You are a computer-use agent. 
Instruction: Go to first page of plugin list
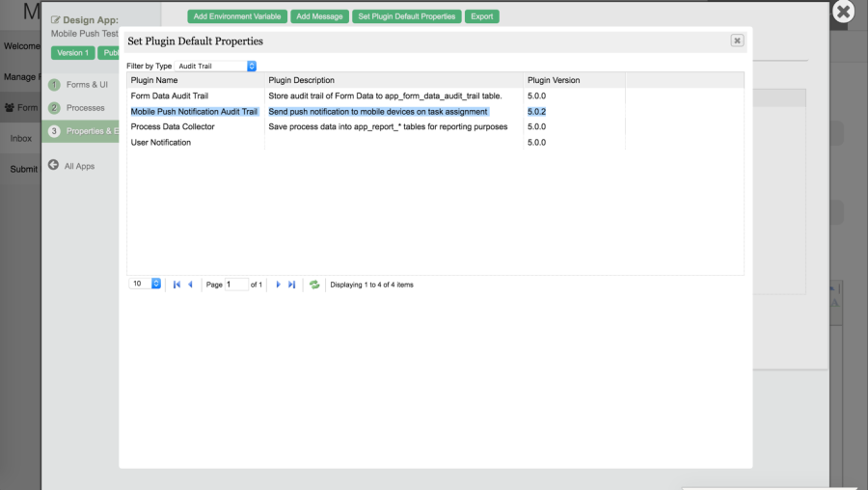pyautogui.click(x=176, y=285)
